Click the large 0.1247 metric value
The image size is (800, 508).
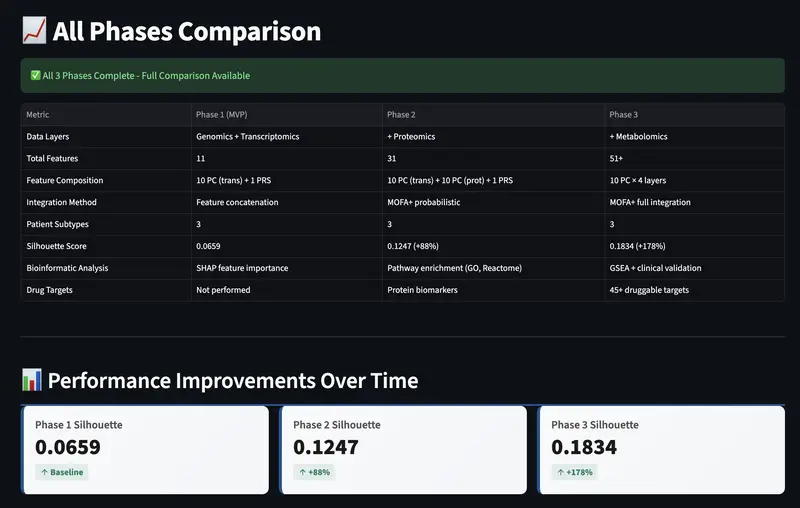326,447
